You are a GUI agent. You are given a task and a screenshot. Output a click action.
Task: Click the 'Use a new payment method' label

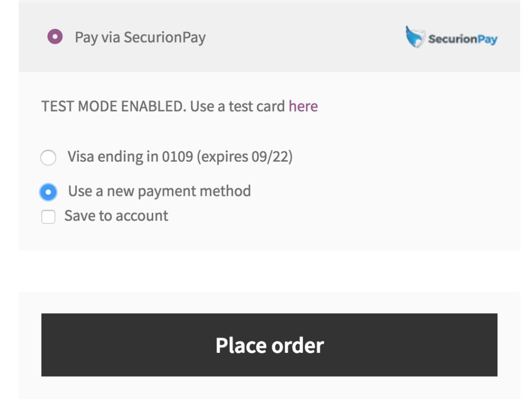click(159, 191)
